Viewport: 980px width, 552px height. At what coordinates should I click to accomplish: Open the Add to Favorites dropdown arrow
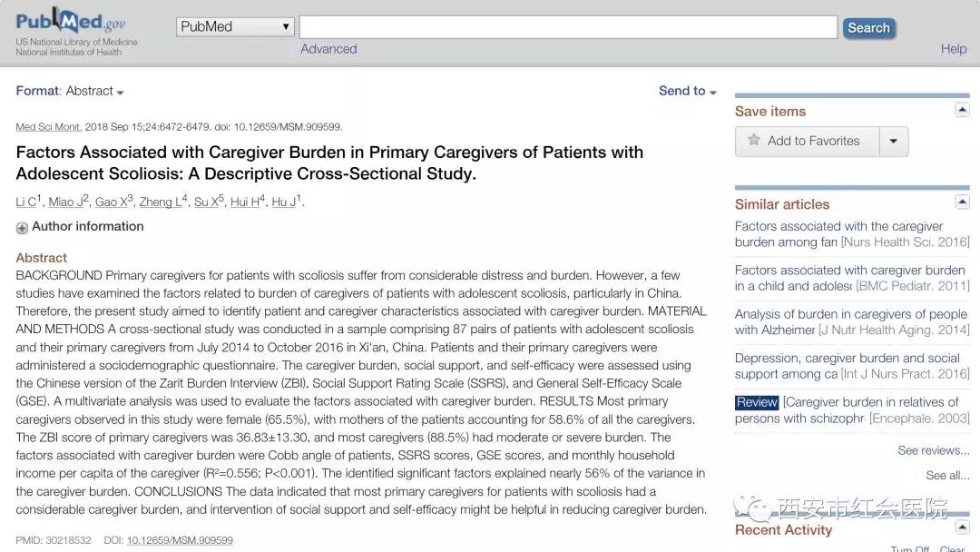tap(894, 142)
